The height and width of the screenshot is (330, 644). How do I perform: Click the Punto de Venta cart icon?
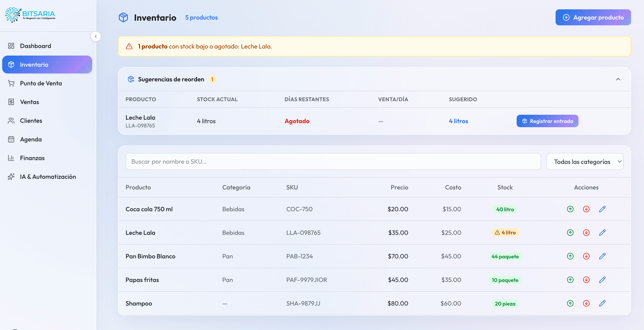[11, 83]
